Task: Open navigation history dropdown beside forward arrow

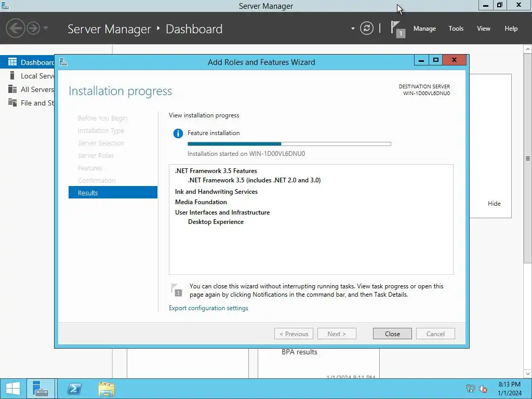Action: pyautogui.click(x=46, y=28)
